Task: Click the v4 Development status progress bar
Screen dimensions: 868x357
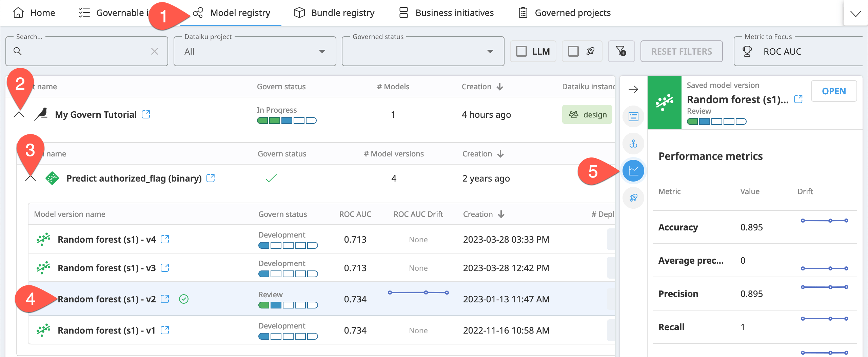Action: [x=288, y=245]
